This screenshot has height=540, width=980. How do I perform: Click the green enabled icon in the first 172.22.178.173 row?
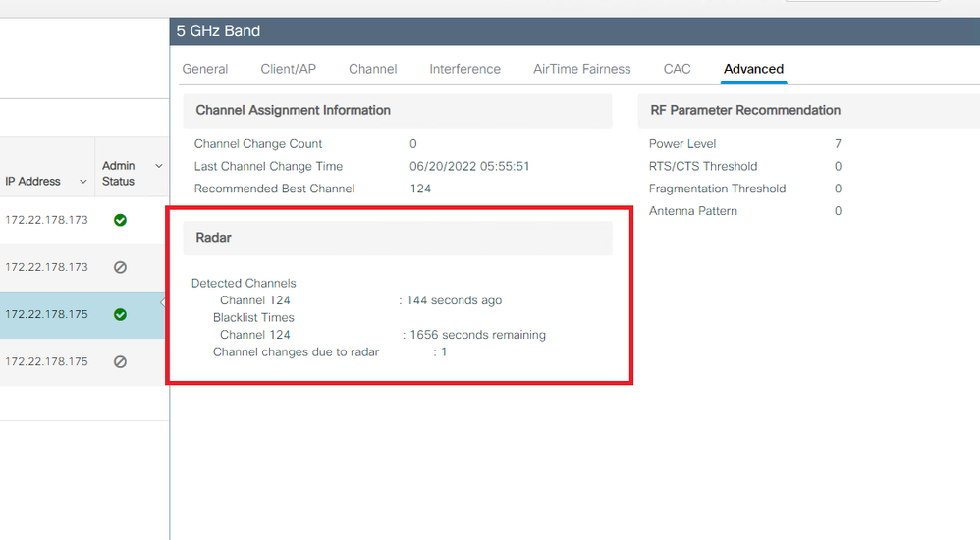point(120,220)
